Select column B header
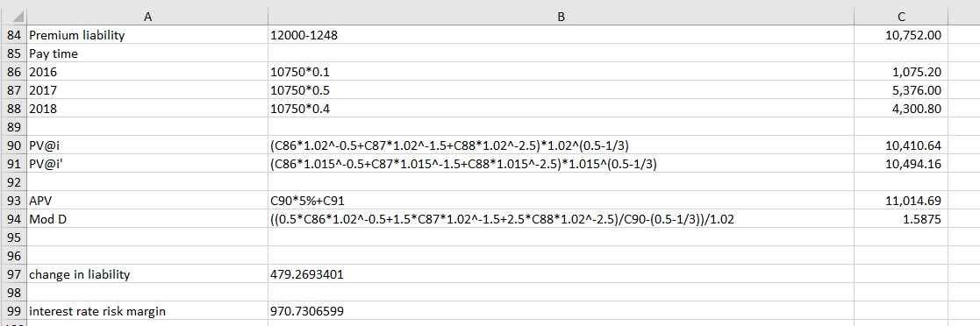This screenshot has width=980, height=326. pos(561,17)
